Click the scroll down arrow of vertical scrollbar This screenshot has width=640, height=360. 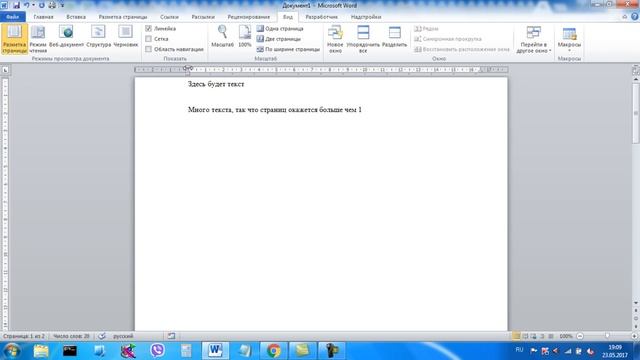[636, 303]
